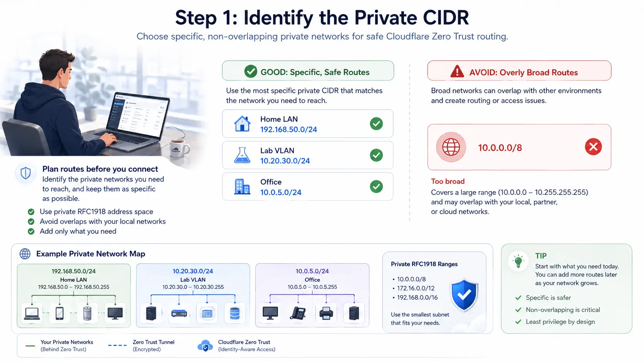Select the building icon in the Office route card
The height and width of the screenshot is (362, 644).
[x=242, y=187]
